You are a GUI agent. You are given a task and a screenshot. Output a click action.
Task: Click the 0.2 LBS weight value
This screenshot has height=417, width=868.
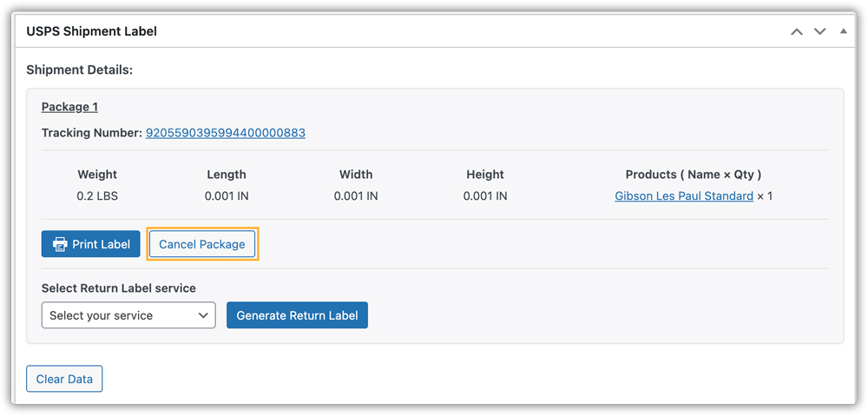coord(97,196)
